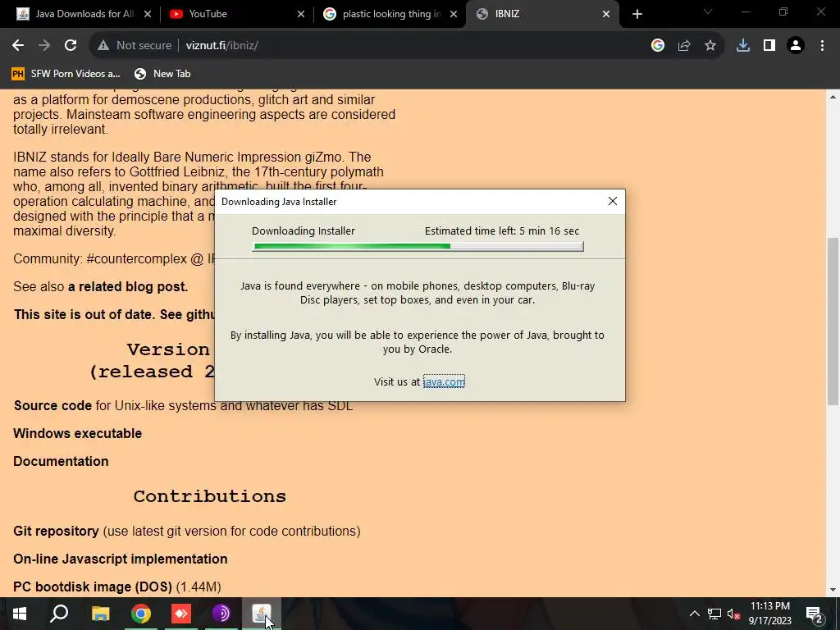The width and height of the screenshot is (840, 630).
Task: Open the Git repository link
Action: (x=57, y=531)
